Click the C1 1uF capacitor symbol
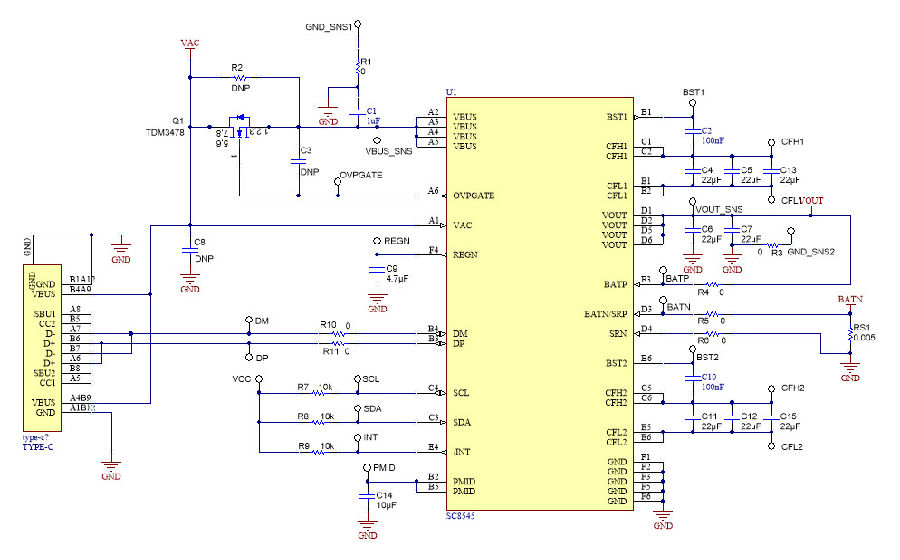The height and width of the screenshot is (560, 900). click(358, 115)
